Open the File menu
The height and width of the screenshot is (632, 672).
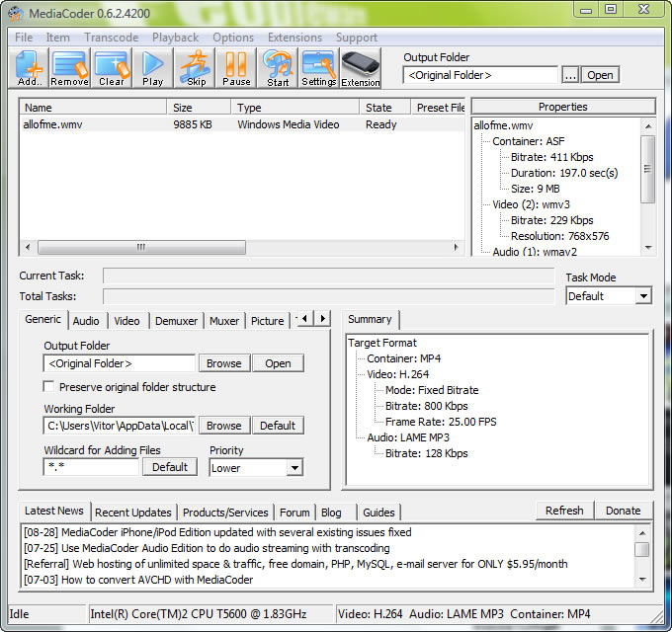24,38
